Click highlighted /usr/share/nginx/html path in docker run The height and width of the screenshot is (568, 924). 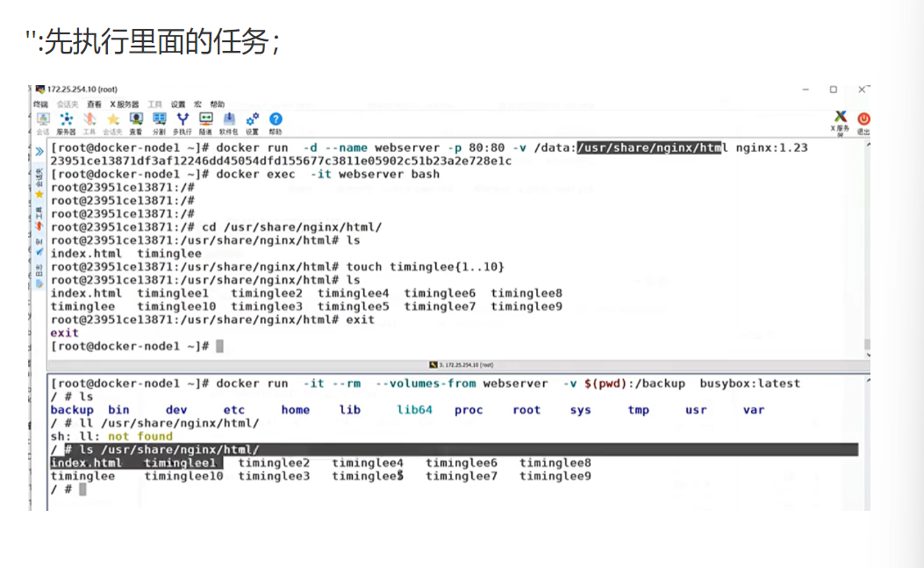(x=648, y=147)
